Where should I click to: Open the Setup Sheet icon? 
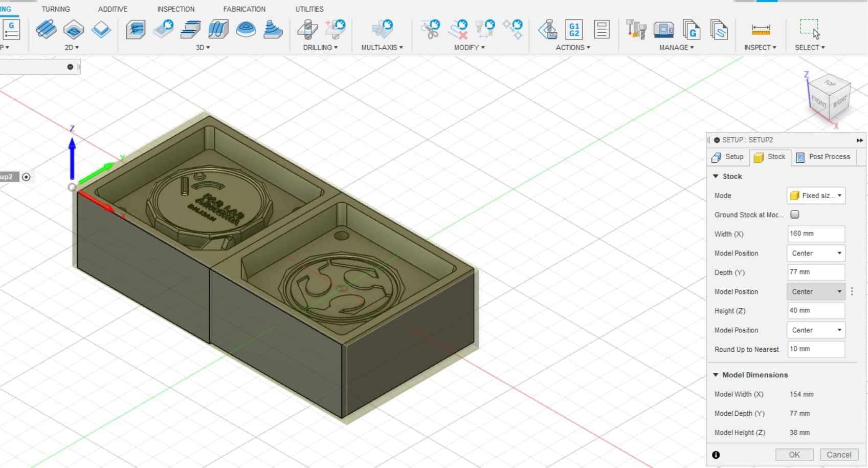click(602, 29)
